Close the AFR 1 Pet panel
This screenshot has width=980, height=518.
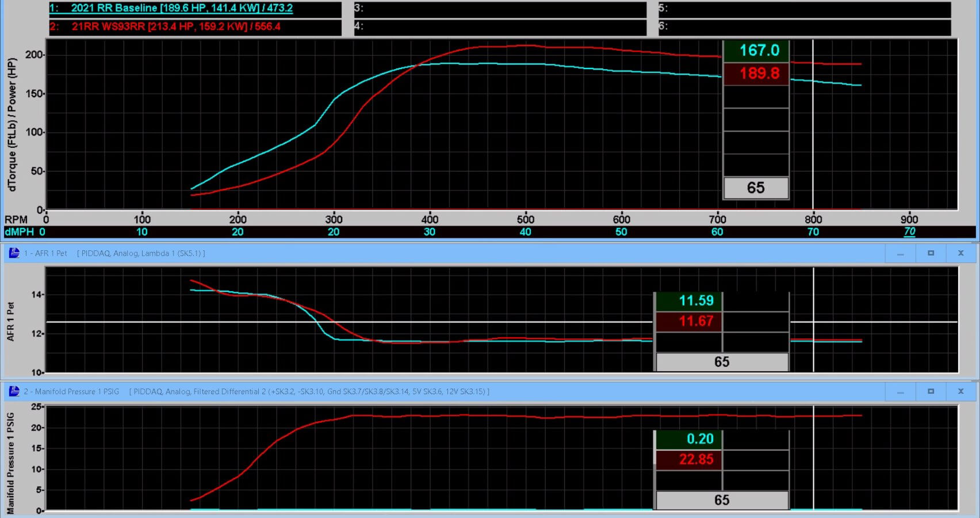click(960, 253)
